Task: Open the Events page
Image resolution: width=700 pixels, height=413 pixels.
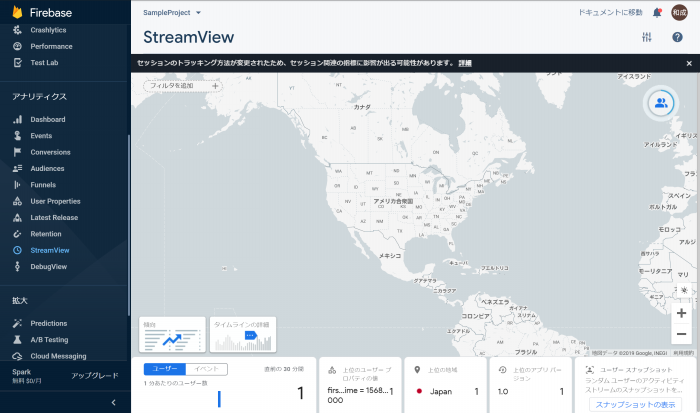Action: [41, 136]
